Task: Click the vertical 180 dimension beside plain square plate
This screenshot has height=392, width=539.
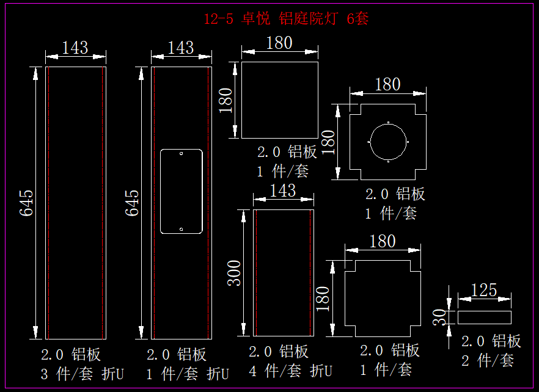Action: 226,100
